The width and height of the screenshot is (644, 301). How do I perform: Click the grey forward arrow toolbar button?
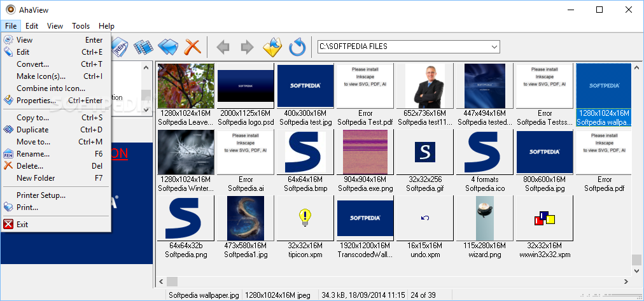[248, 47]
